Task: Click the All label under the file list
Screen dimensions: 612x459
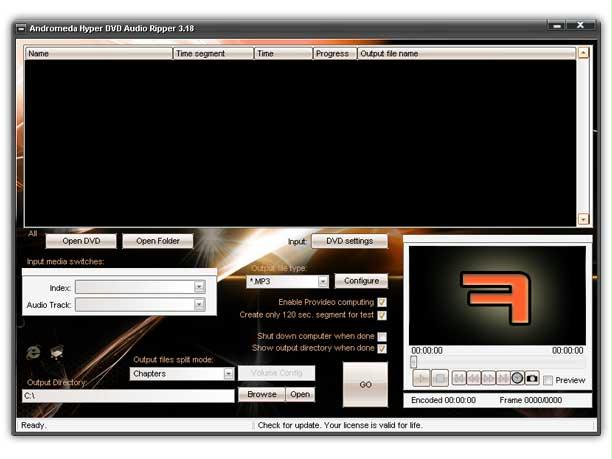Action: tap(33, 234)
